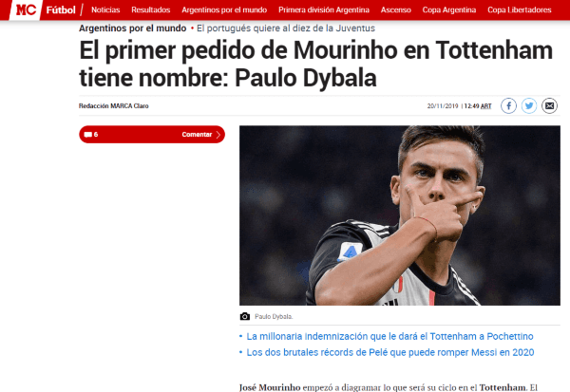The height and width of the screenshot is (392, 570).
Task: Click the Paulo Dybala article photo
Action: point(400,215)
